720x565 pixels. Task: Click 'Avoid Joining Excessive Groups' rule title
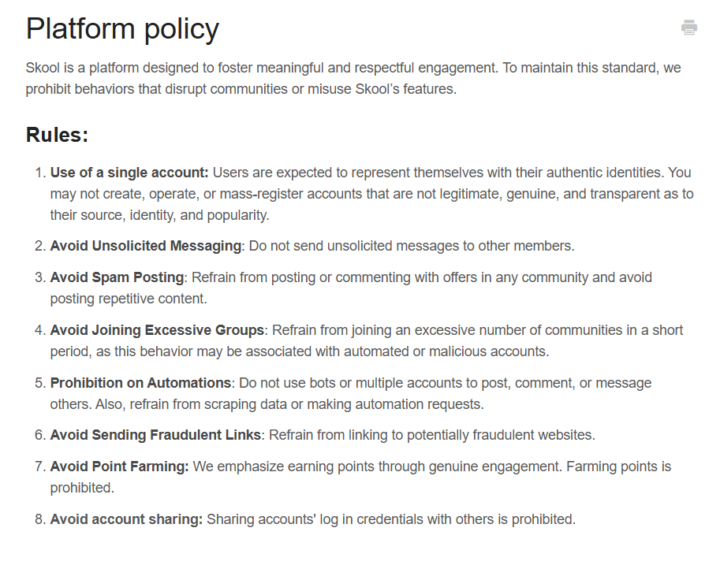point(157,330)
